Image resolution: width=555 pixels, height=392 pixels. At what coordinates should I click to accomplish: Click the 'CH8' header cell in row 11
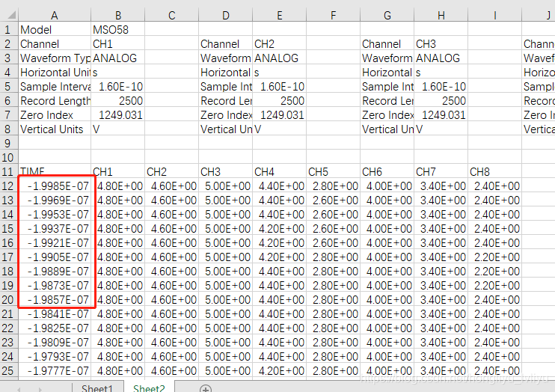(x=494, y=171)
